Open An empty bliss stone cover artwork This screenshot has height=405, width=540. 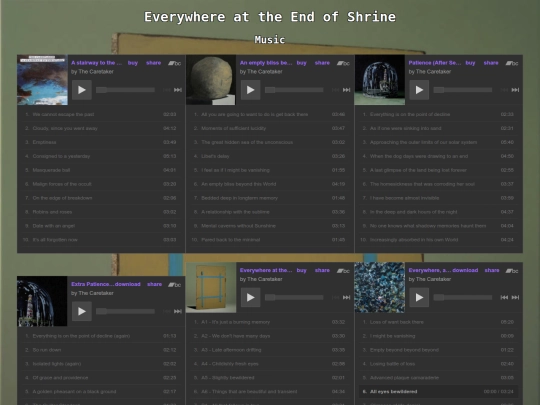coord(211,80)
